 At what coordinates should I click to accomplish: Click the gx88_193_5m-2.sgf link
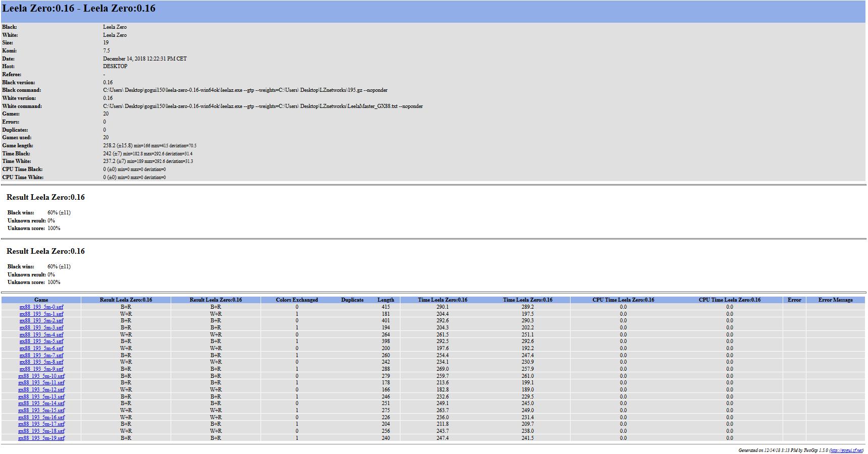[41, 320]
